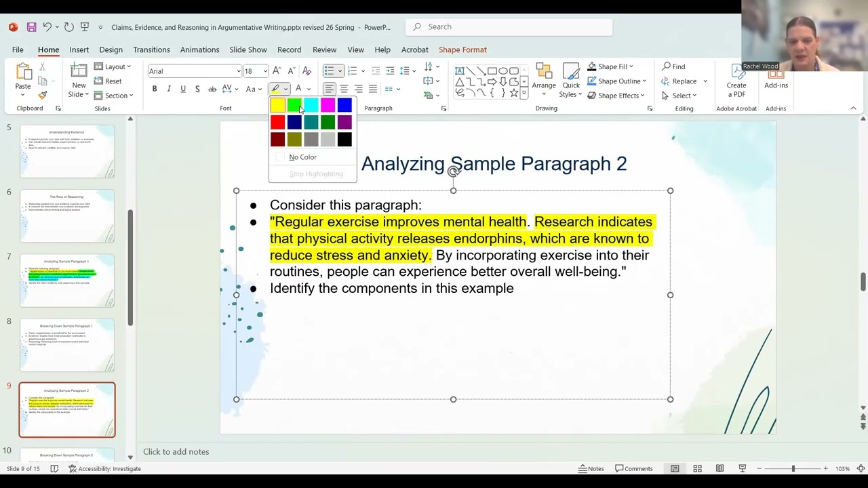Apply Italic formatting
Screen dimensions: 868x488
[168, 89]
